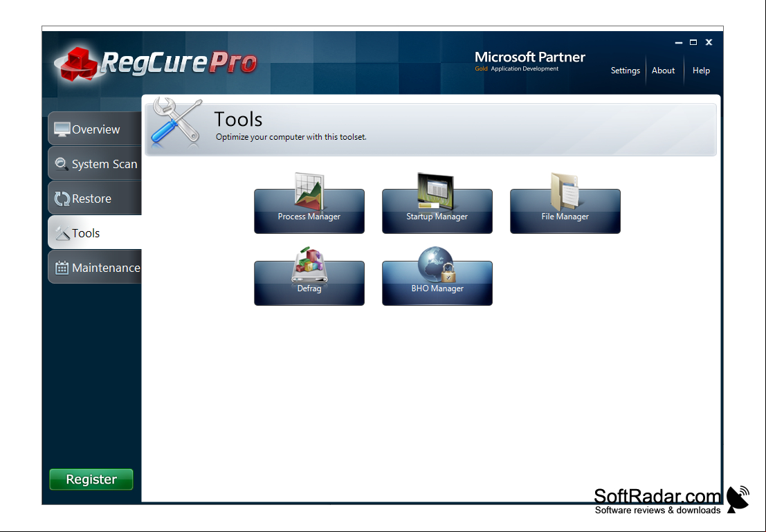
Task: Click the Process Manager chart icon
Action: click(309, 192)
